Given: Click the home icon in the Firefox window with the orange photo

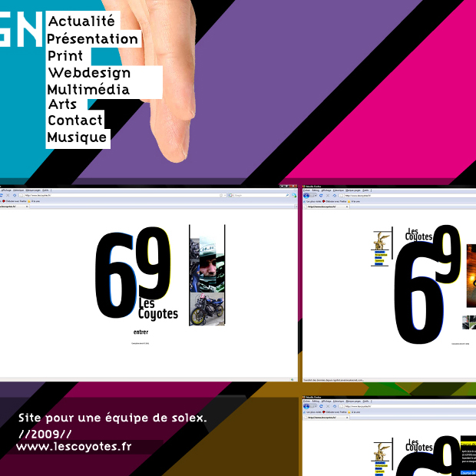Looking at the screenshot, I should point(335,196).
